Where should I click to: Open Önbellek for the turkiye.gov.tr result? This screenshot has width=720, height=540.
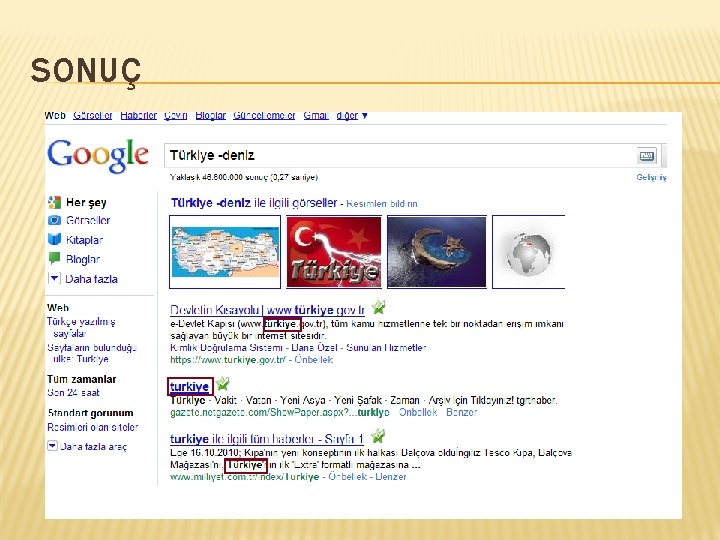(314, 360)
